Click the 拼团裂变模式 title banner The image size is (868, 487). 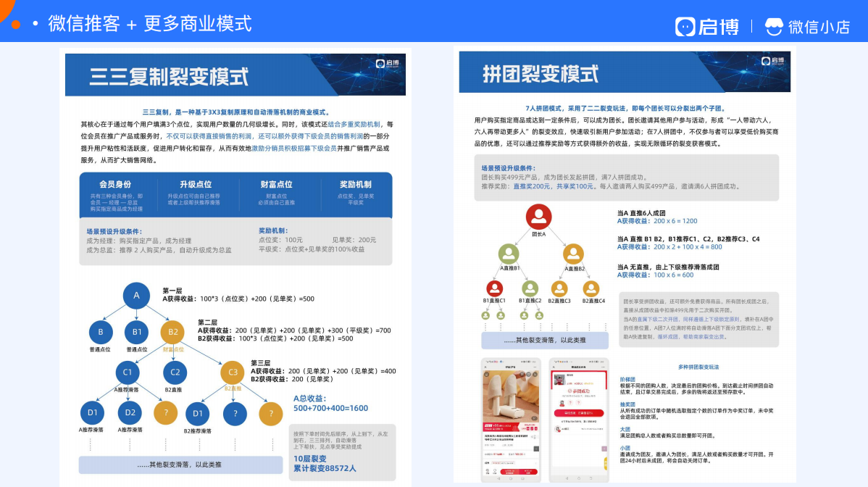pyautogui.click(x=625, y=72)
